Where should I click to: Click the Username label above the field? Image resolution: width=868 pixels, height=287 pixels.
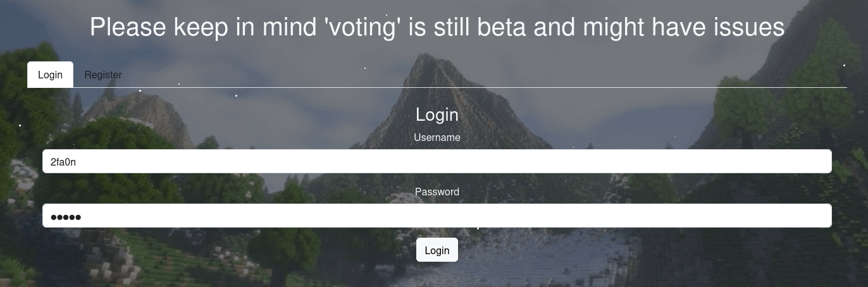437,137
